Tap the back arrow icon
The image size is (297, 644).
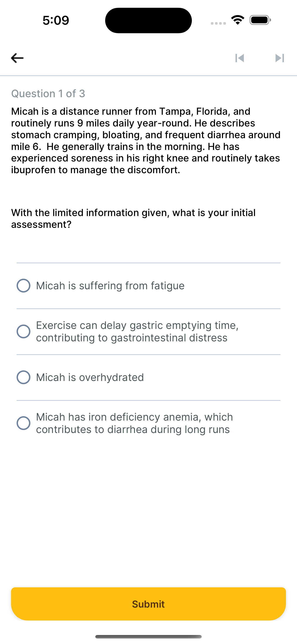(x=17, y=58)
